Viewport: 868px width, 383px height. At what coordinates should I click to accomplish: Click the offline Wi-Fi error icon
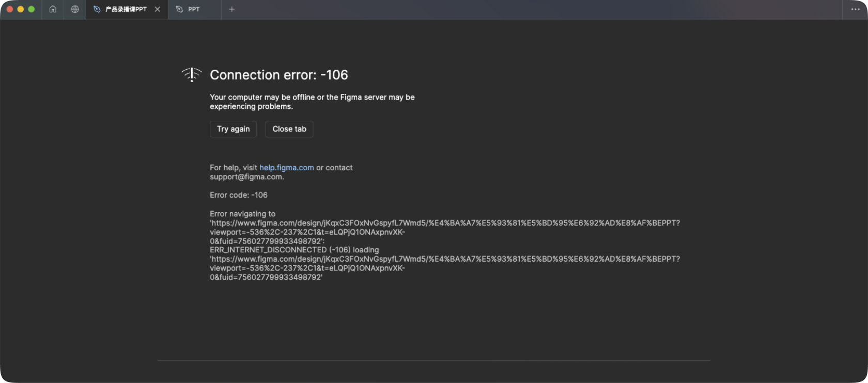point(192,75)
